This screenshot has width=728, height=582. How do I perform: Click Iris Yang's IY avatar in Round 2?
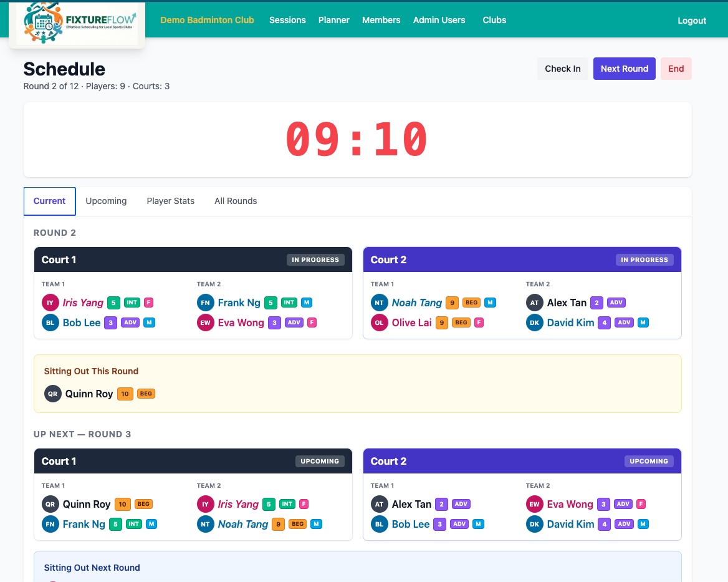coord(50,303)
